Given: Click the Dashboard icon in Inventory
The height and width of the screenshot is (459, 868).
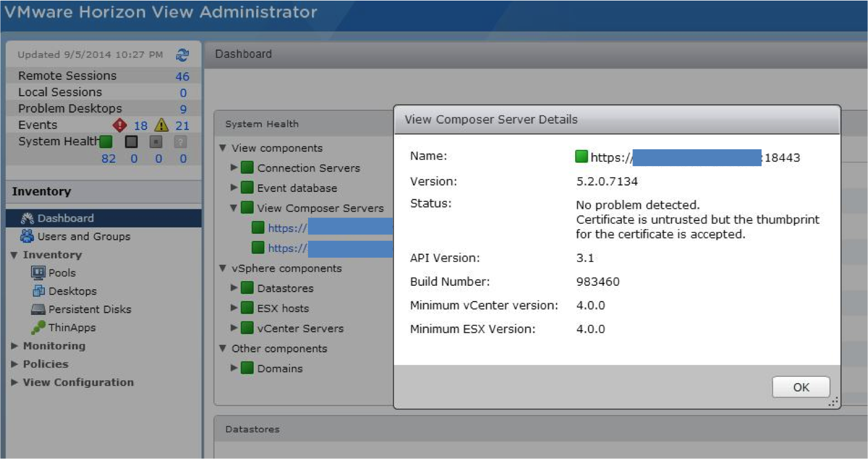Looking at the screenshot, I should [27, 219].
